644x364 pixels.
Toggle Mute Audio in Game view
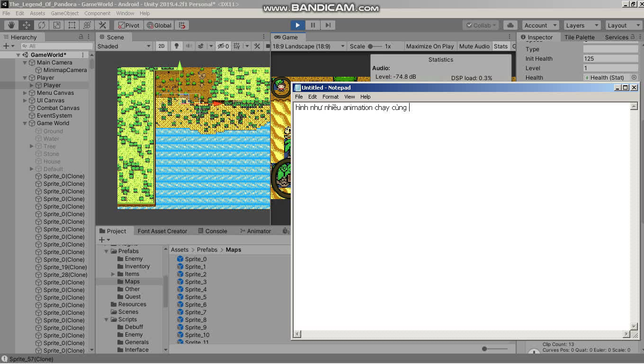(x=474, y=46)
